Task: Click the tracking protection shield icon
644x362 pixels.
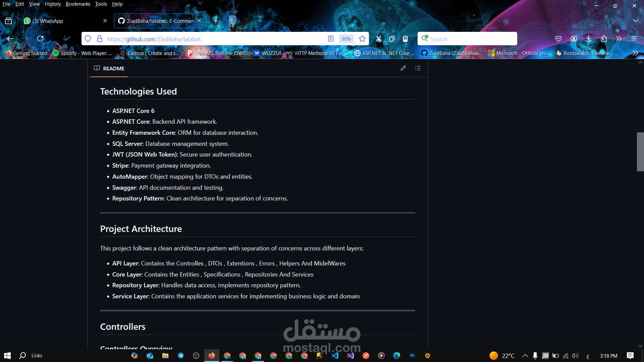Action: coord(88,39)
